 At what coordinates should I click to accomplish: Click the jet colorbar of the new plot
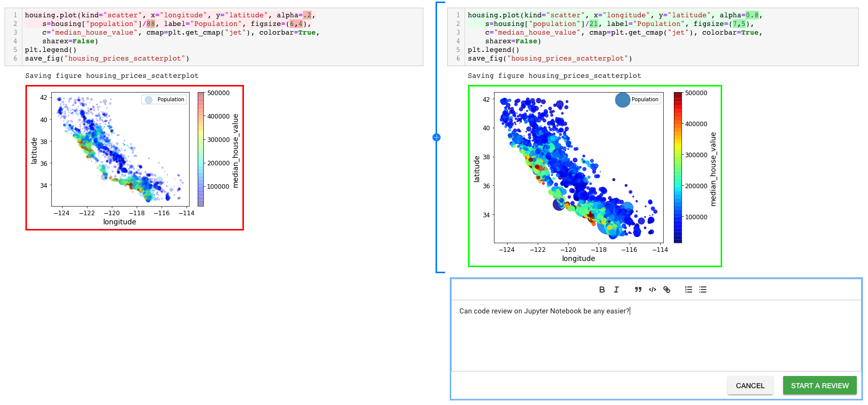(x=678, y=167)
